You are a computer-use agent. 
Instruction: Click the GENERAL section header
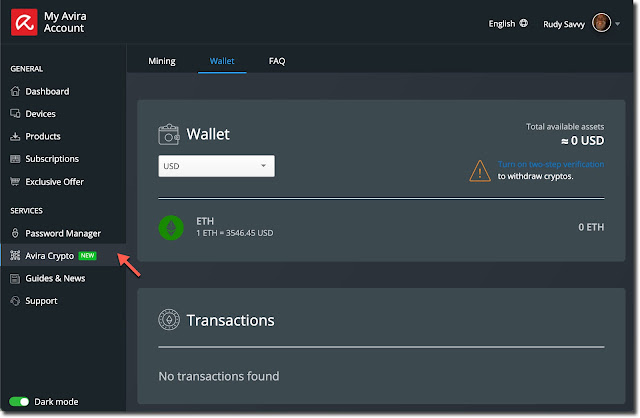tap(27, 69)
